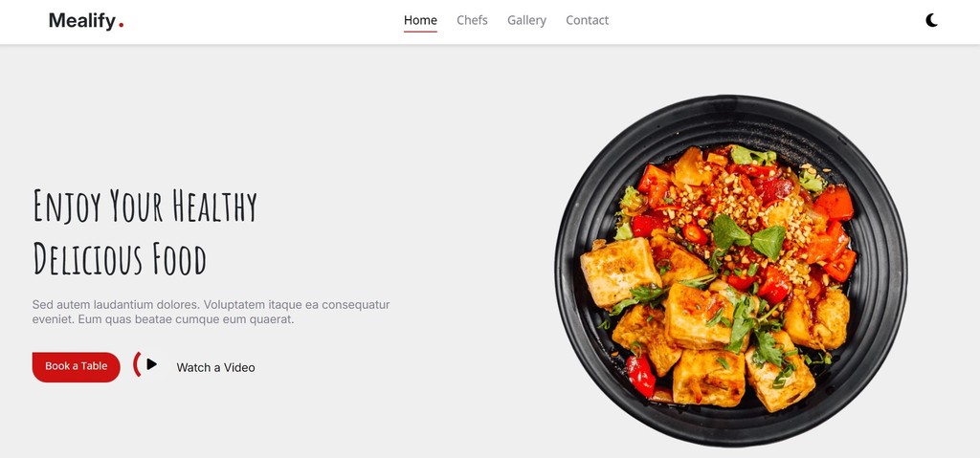Viewport: 980px width, 458px height.
Task: Click the red Book a Table button
Action: pyautogui.click(x=76, y=367)
